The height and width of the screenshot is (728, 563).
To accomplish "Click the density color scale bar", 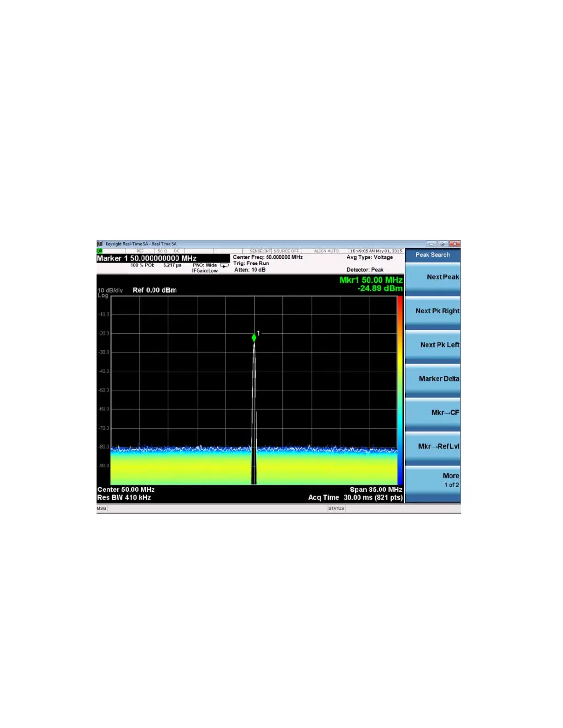I will 400,390.
